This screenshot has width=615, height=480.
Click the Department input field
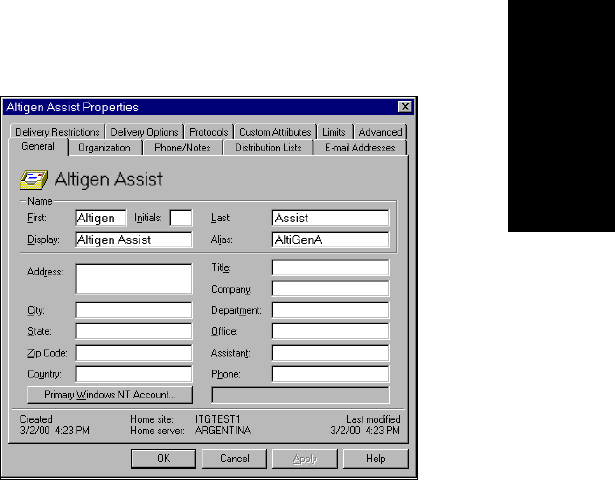(330, 310)
